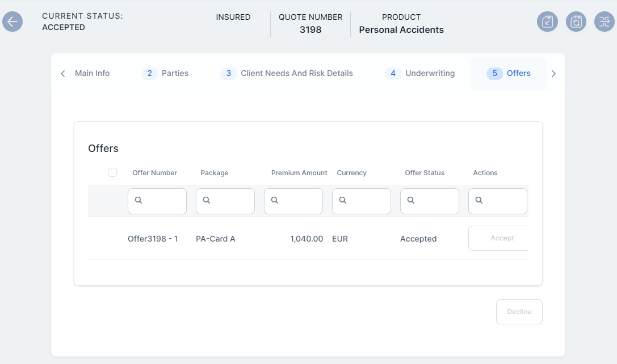This screenshot has height=364, width=617.
Task: Click the save-and-reload card icon
Action: [576, 22]
